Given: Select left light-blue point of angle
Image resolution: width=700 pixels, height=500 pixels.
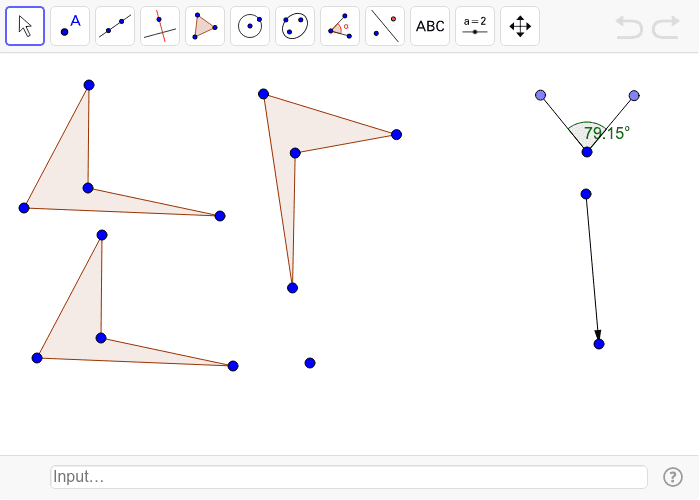Looking at the screenshot, I should [541, 95].
